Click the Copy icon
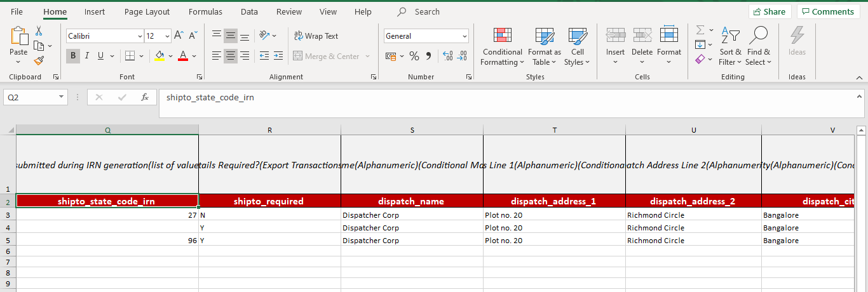Screen dimensions: 868x292 [x=39, y=46]
